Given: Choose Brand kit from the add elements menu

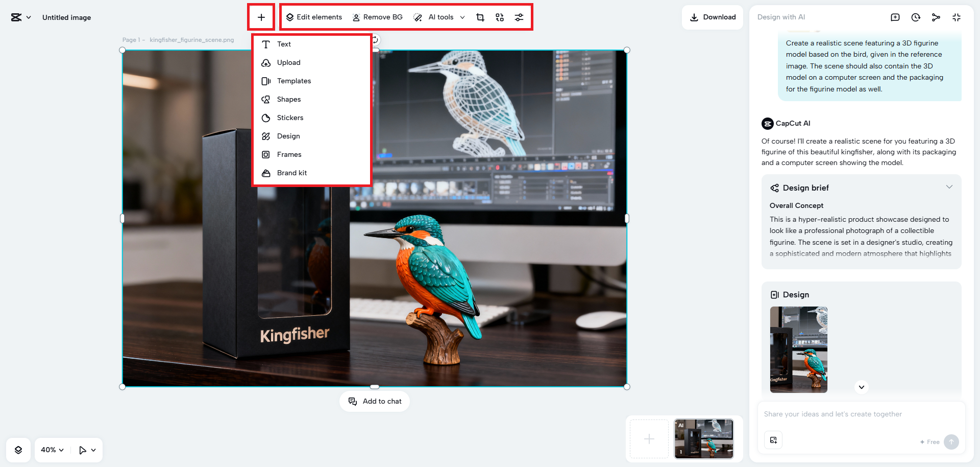Looking at the screenshot, I should 291,173.
